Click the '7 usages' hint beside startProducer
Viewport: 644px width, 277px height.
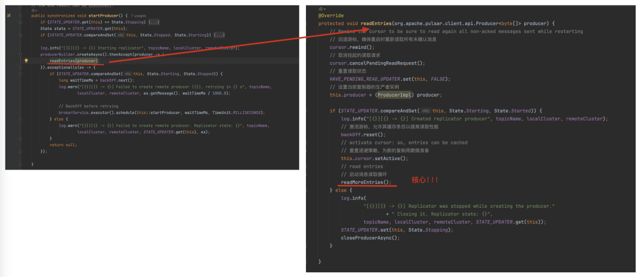[x=138, y=16]
